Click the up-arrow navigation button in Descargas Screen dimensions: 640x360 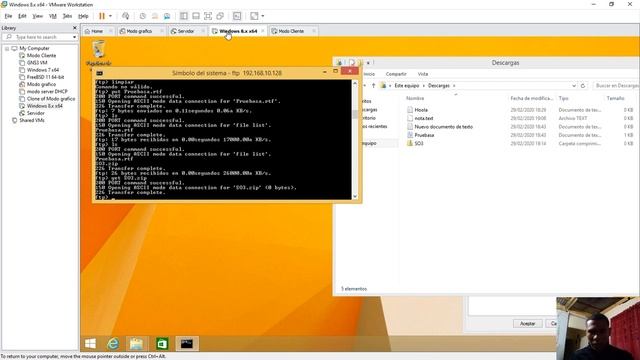tap(373, 86)
